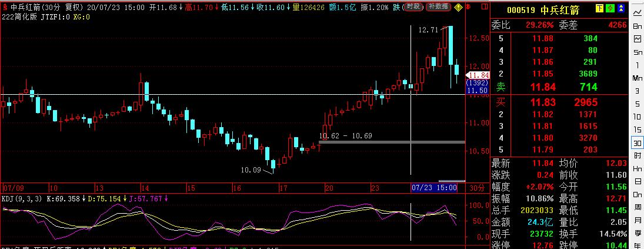Switch chart to 5 minute period
Screen dimensions: 644x249
[x=638, y=104]
